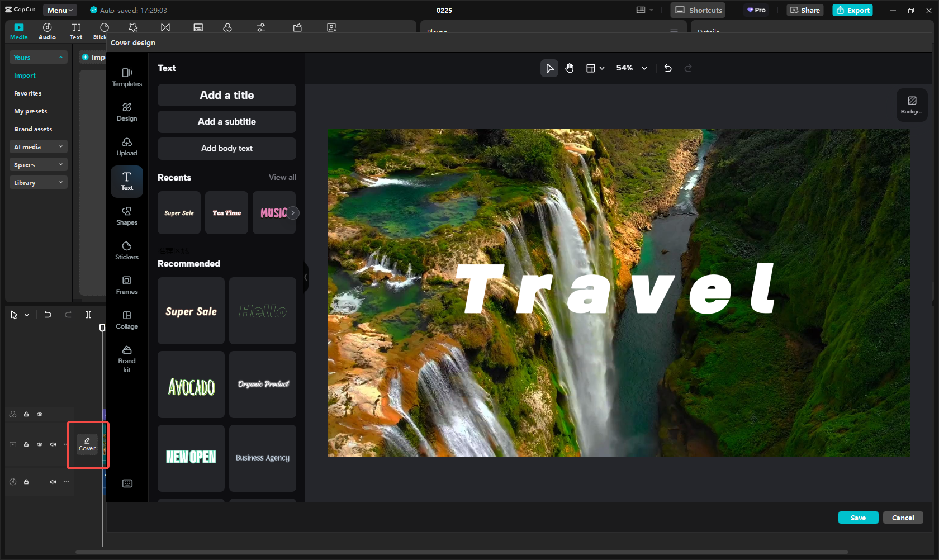Viewport: 939px width, 560px height.
Task: Choose the AVOCADO text style thumbnail
Action: pos(191,385)
